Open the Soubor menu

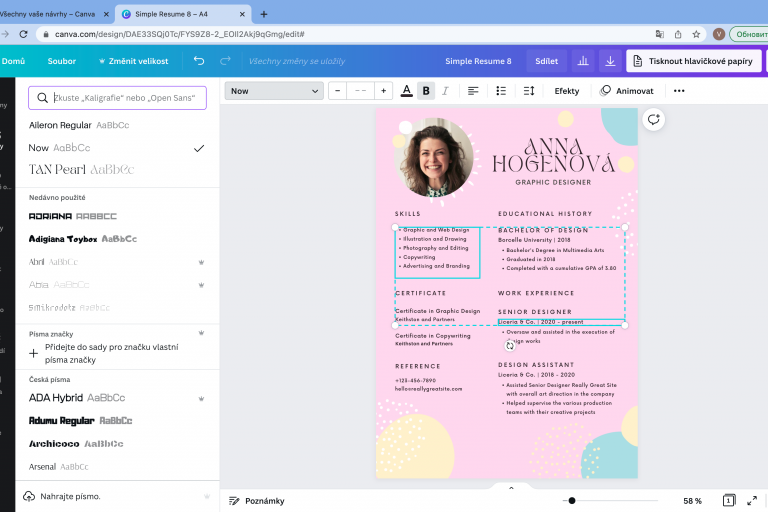(62, 61)
